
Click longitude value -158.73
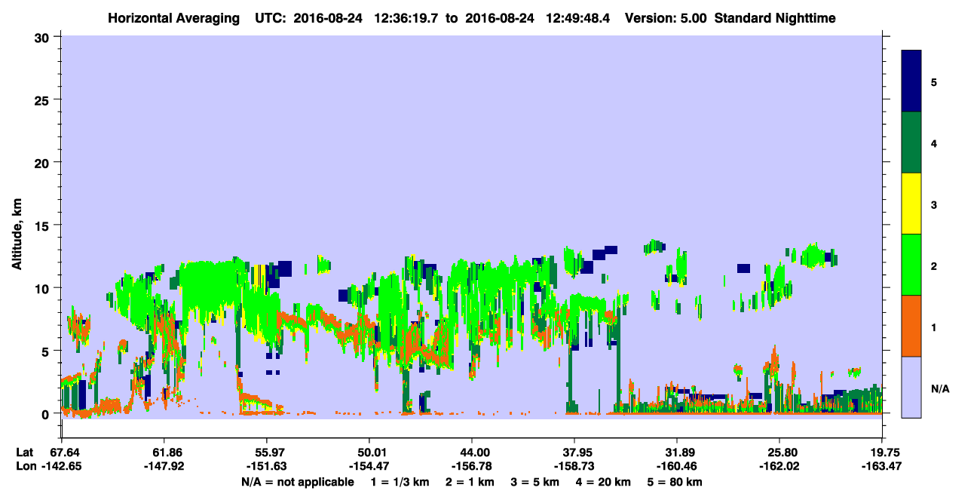pyautogui.click(x=574, y=466)
